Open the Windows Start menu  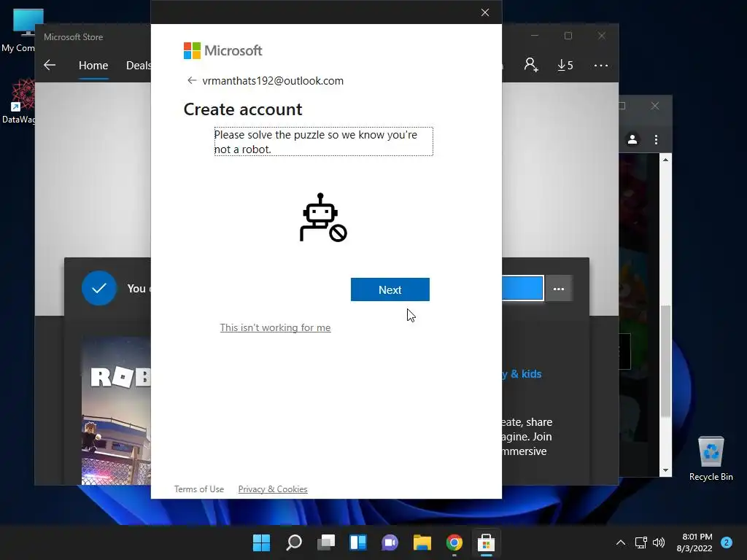(x=261, y=542)
